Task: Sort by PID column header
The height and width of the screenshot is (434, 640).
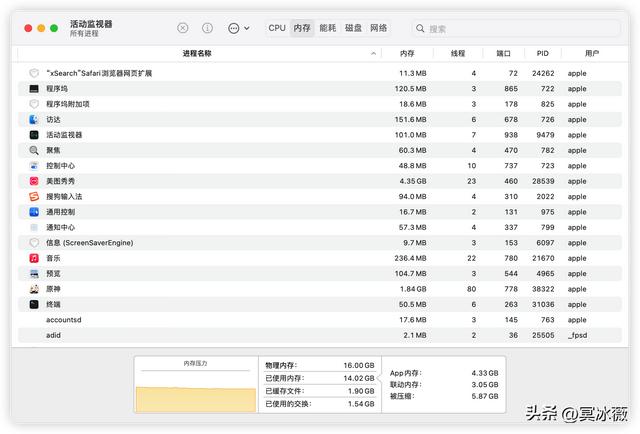Action: click(x=542, y=53)
